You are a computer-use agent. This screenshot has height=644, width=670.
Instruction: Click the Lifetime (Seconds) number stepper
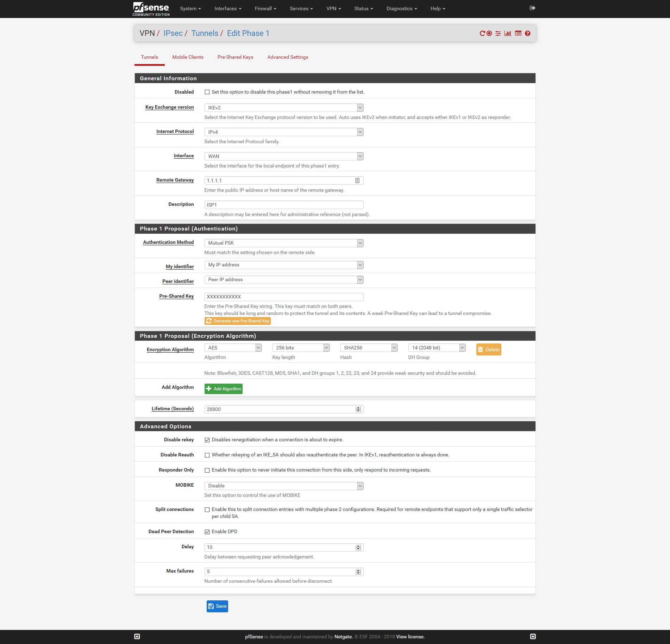click(358, 409)
